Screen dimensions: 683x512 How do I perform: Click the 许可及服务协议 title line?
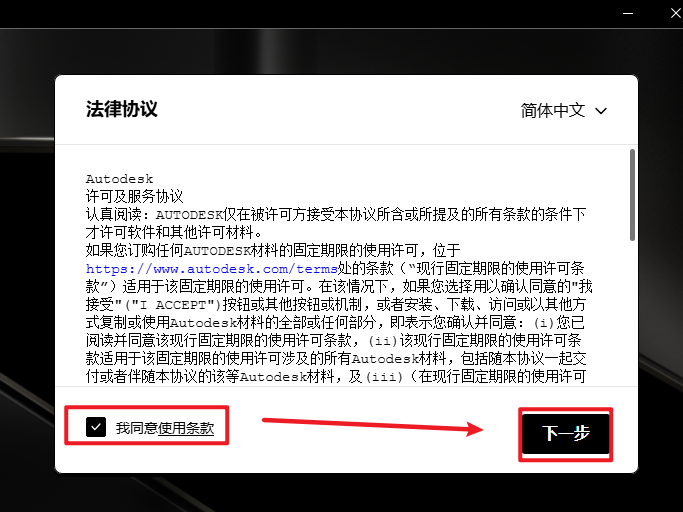(134, 197)
